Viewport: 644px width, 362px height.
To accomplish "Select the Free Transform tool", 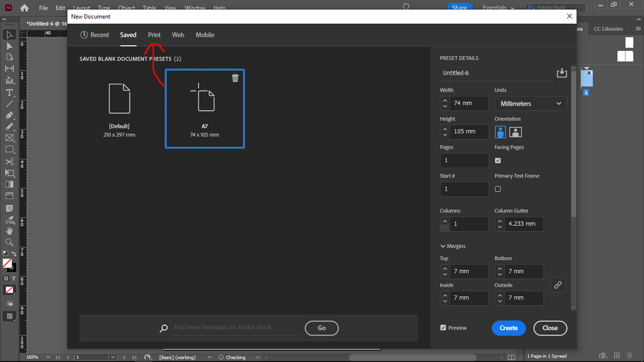I will [x=9, y=173].
